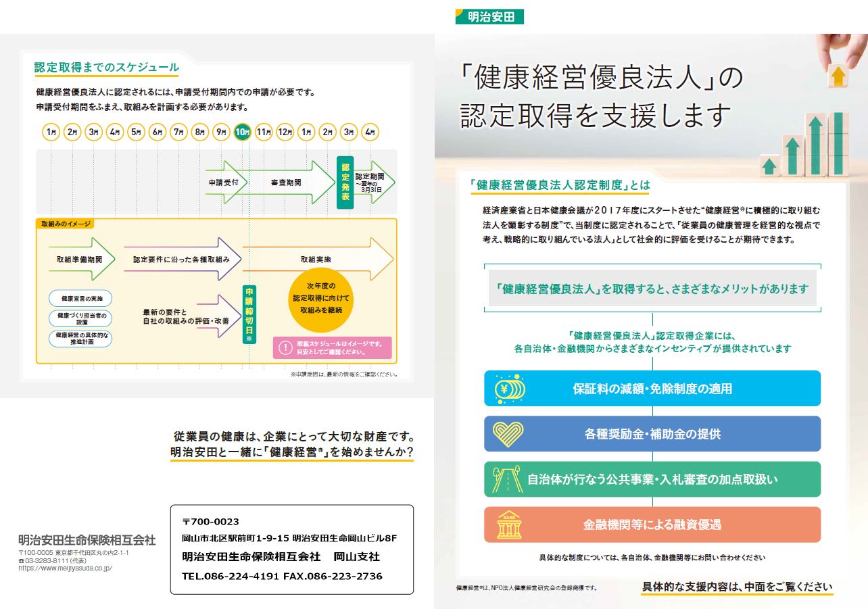Click the 取組みのイメージ tab label
The width and height of the screenshot is (868, 609).
click(x=66, y=224)
